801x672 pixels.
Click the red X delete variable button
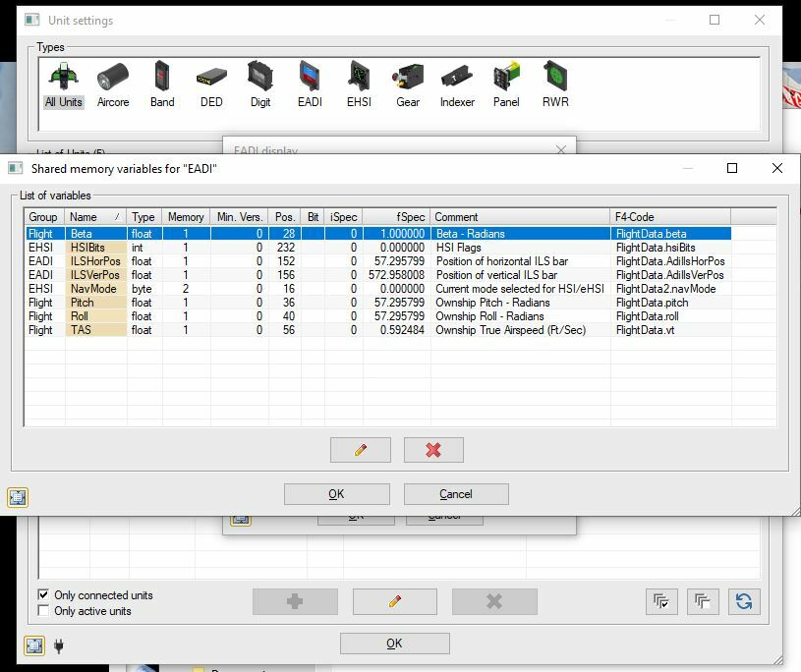pos(433,450)
